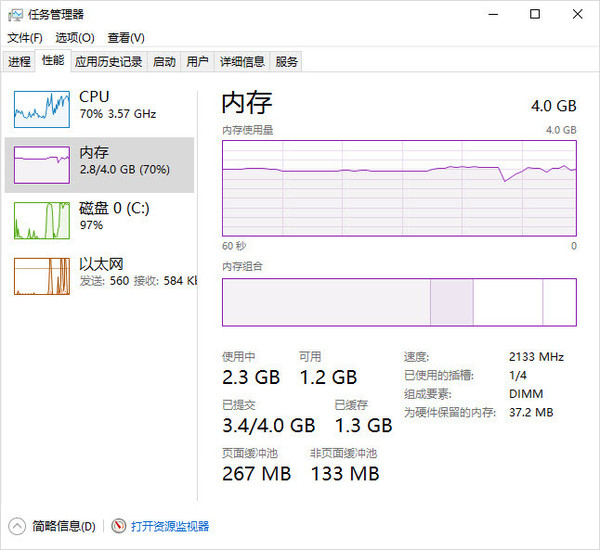Click the 打开资源监视器 link
Viewport: 600px width, 550px height.
tap(170, 526)
